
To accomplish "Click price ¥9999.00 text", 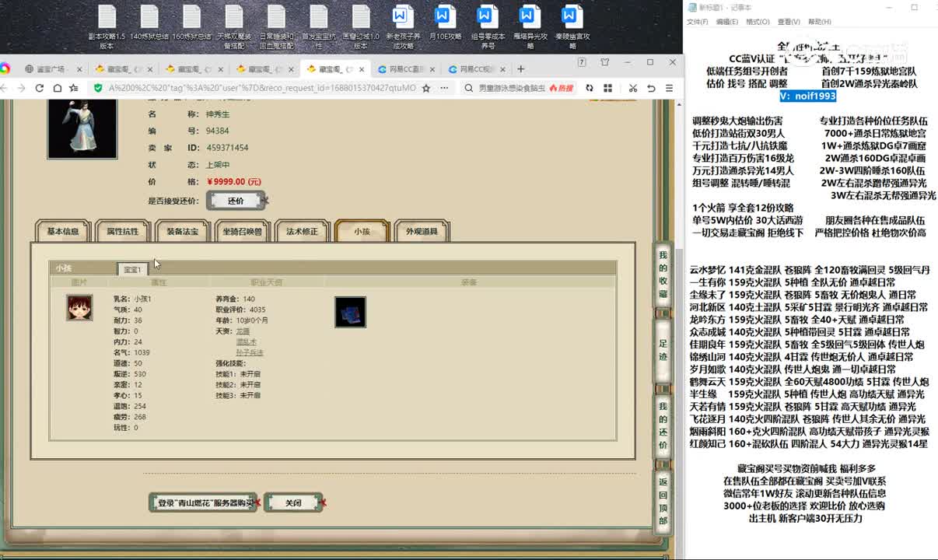I will (234, 181).
